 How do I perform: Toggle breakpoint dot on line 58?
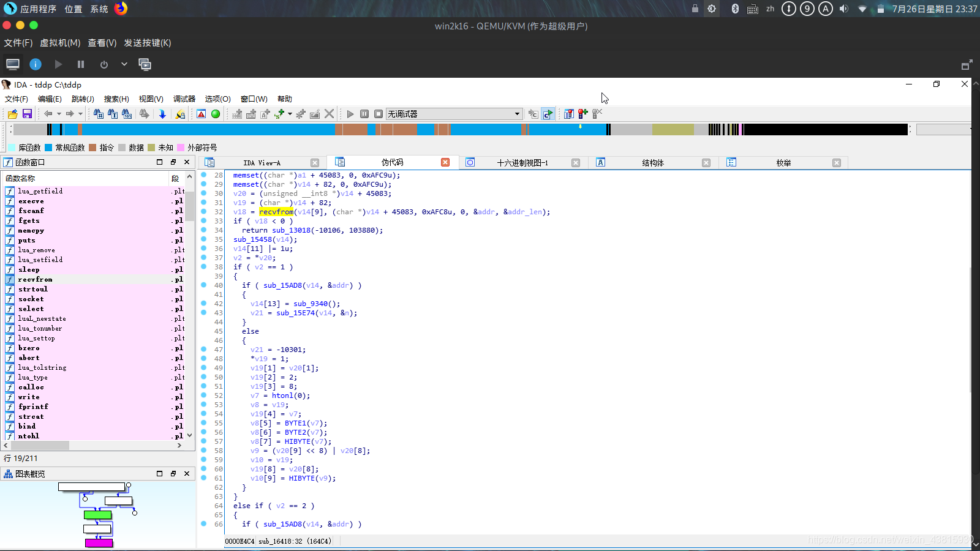(x=204, y=451)
